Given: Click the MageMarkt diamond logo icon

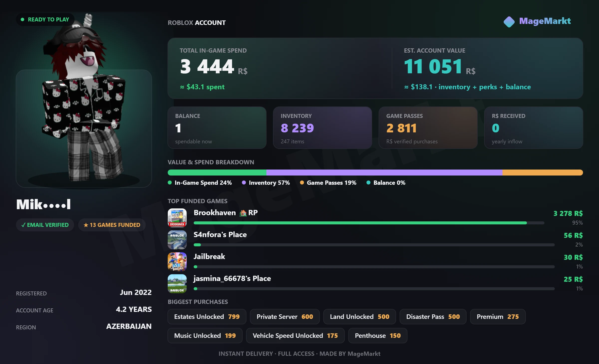Looking at the screenshot, I should 509,22.
